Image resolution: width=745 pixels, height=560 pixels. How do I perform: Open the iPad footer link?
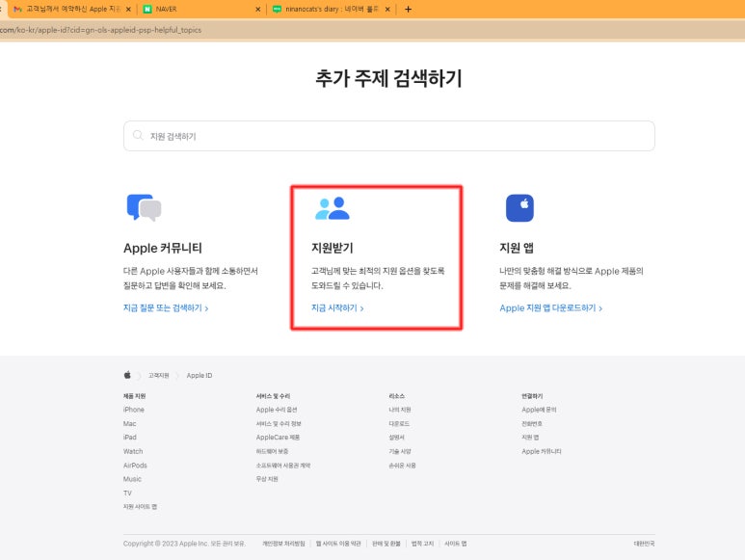point(130,437)
